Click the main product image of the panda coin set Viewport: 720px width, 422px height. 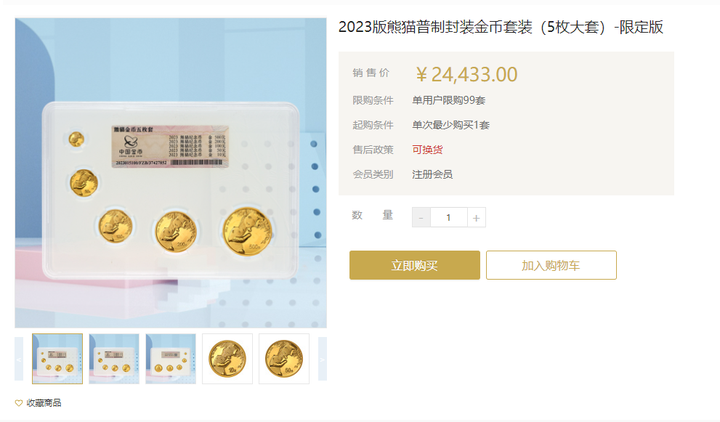pos(171,173)
